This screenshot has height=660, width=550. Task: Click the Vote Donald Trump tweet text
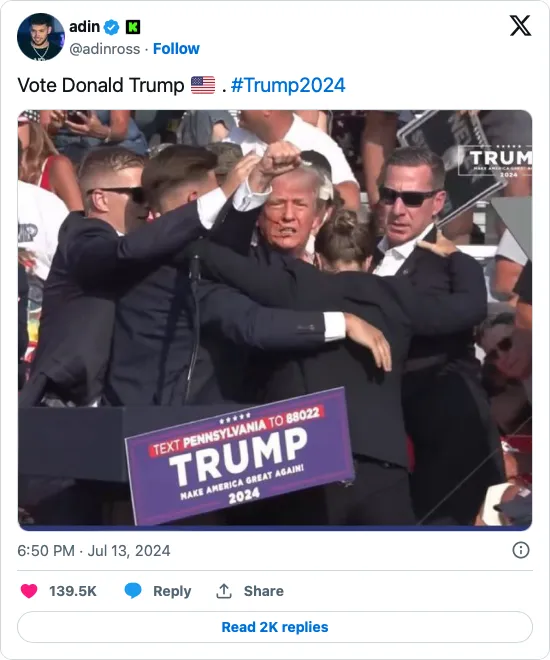[101, 85]
